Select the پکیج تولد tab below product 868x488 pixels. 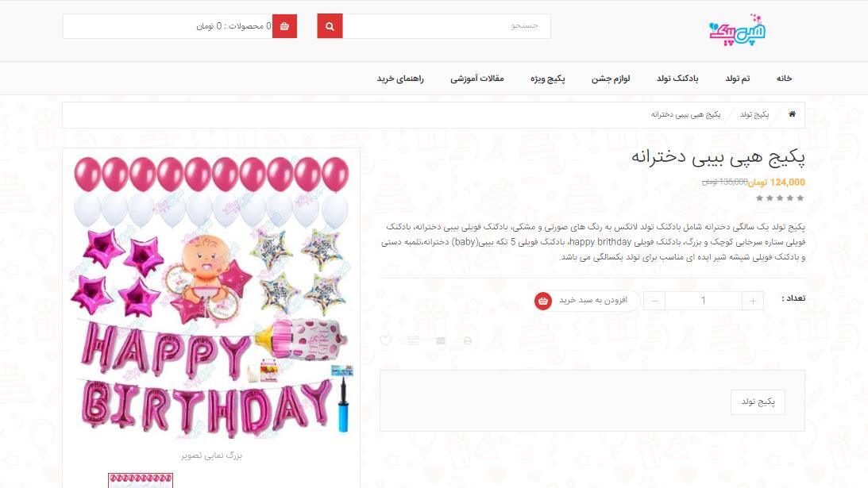point(758,402)
